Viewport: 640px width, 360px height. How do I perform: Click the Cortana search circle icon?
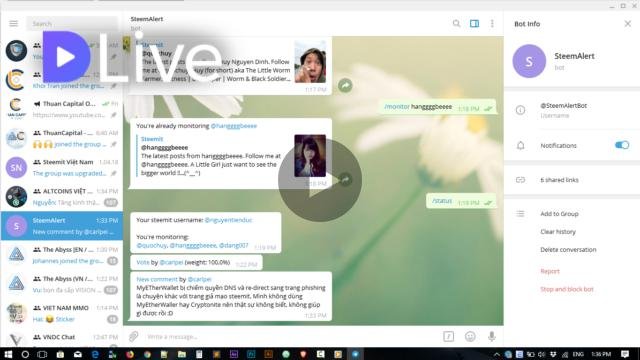[25, 354]
